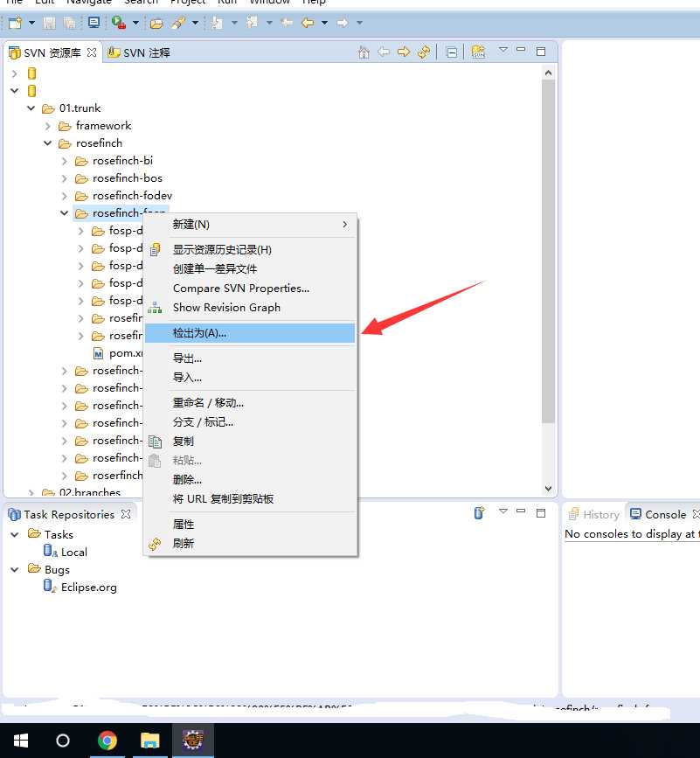Choose 将 URL 复制到剪贴板 menu entry
Viewport: 700px width, 758px height.
pyautogui.click(x=250, y=499)
